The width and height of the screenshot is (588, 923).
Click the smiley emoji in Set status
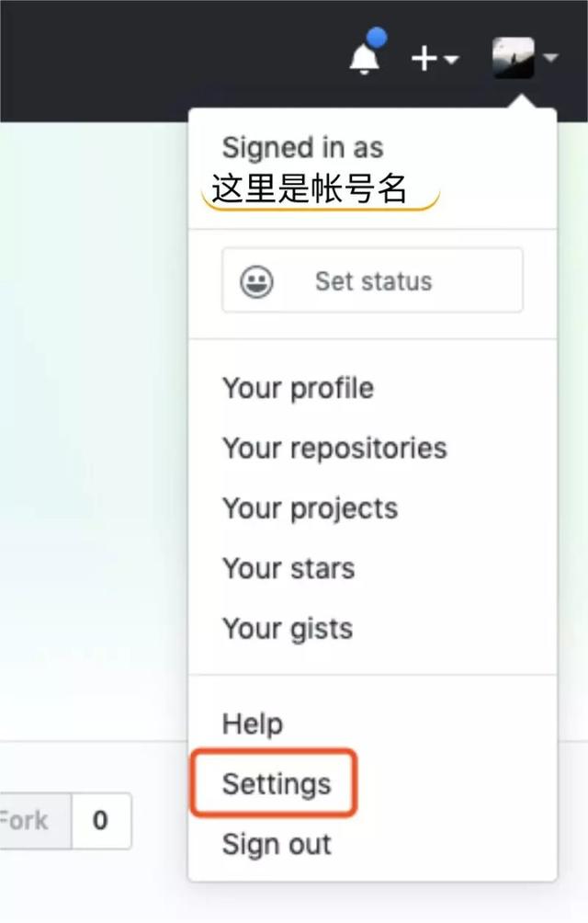point(257,280)
